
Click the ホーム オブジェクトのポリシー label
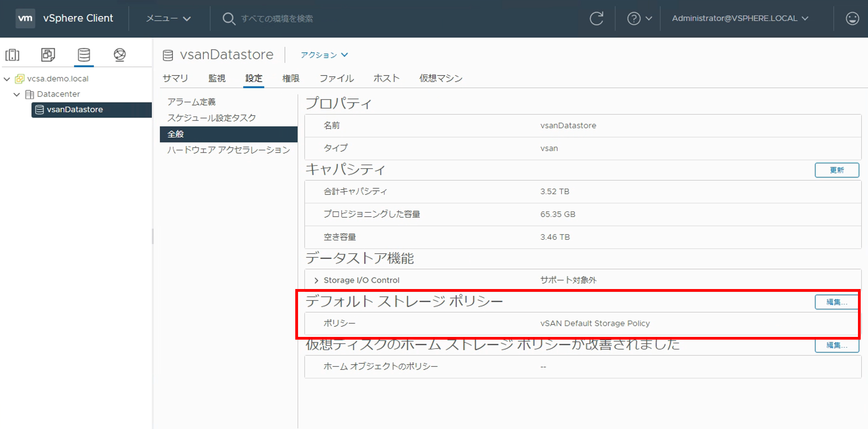pos(381,367)
